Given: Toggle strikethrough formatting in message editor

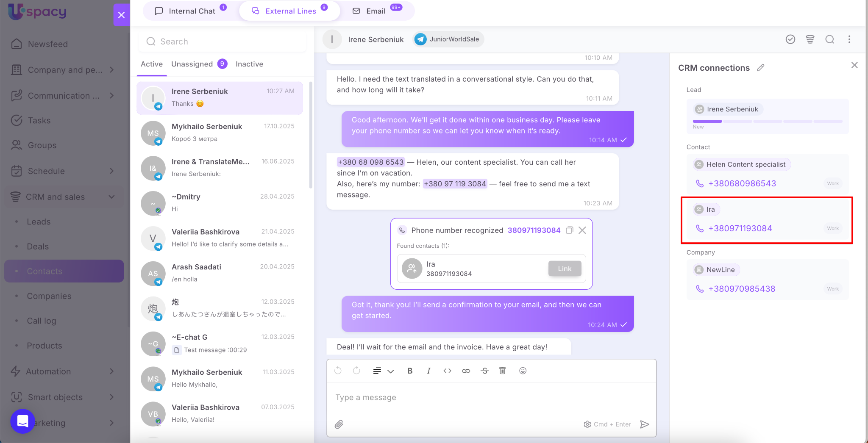Looking at the screenshot, I should (484, 371).
